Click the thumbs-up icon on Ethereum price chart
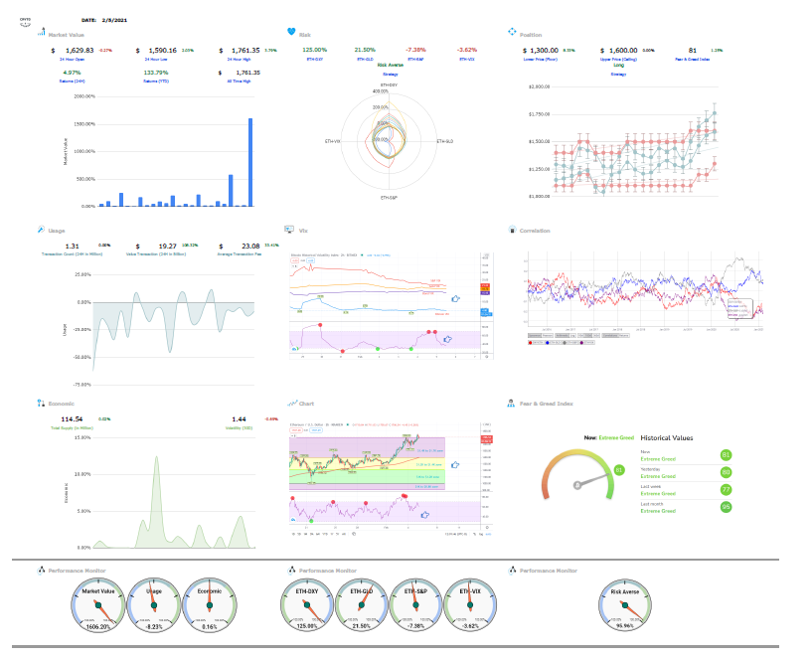Viewport: 812px width, 661px height. click(x=455, y=464)
